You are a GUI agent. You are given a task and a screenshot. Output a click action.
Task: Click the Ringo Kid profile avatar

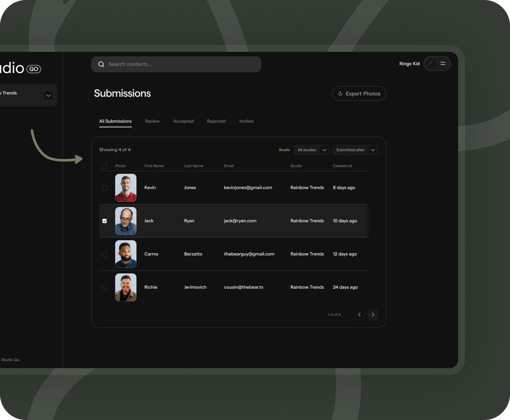click(x=431, y=64)
